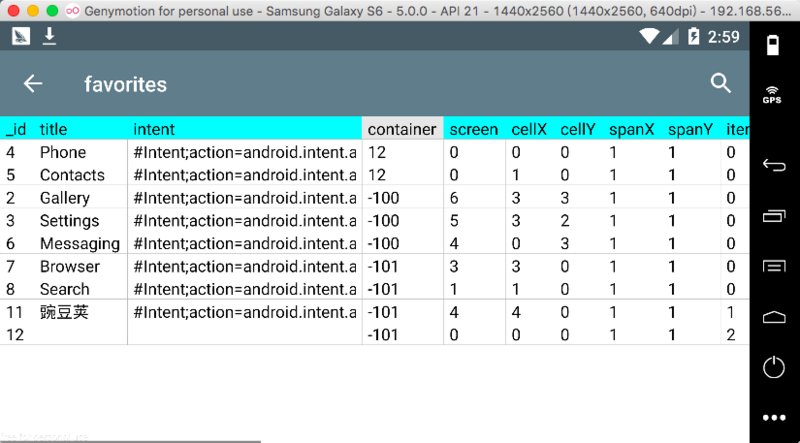Viewport: 800px width, 443px height.
Task: Click the Android back key in sidebar
Action: click(x=774, y=165)
